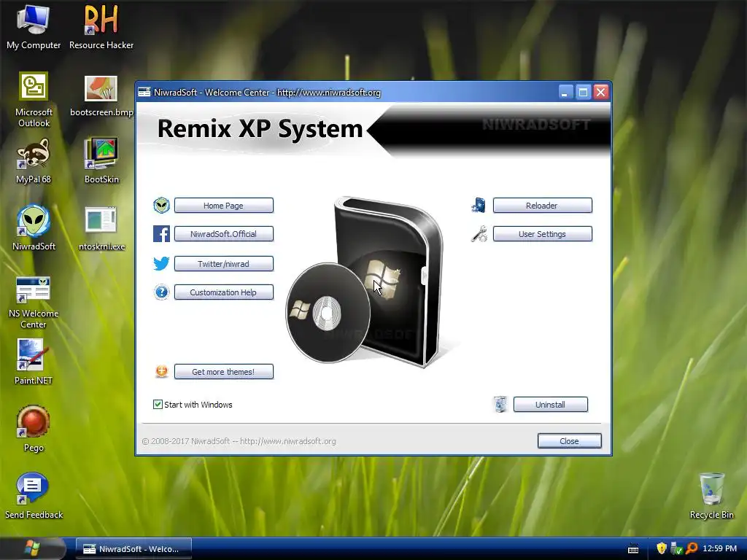Select the Microsoft Outlook desktop icon
This screenshot has height=560, width=747.
[x=34, y=99]
